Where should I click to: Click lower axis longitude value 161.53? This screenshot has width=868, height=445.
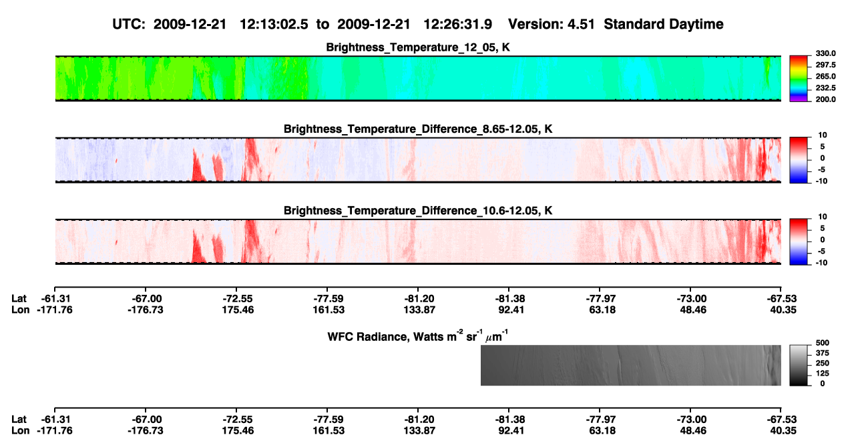tap(328, 430)
